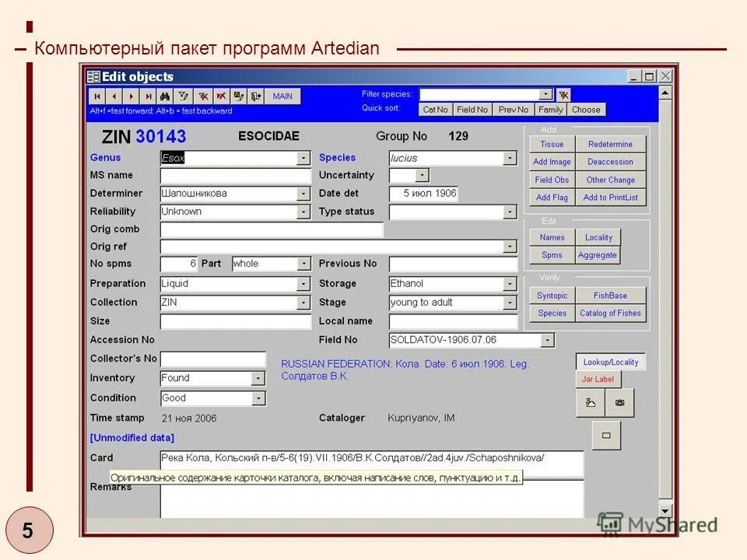Open FishBase verification
Image resolution: width=747 pixels, height=560 pixels.
point(610,296)
